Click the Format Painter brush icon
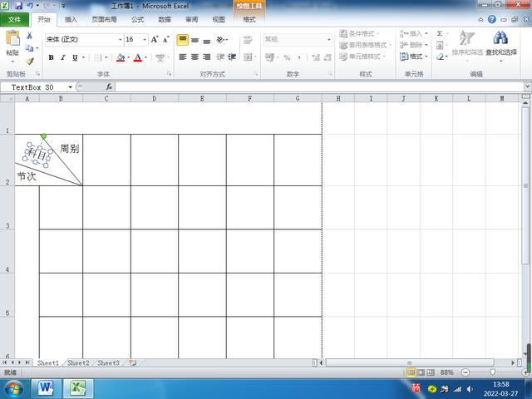 [x=30, y=62]
